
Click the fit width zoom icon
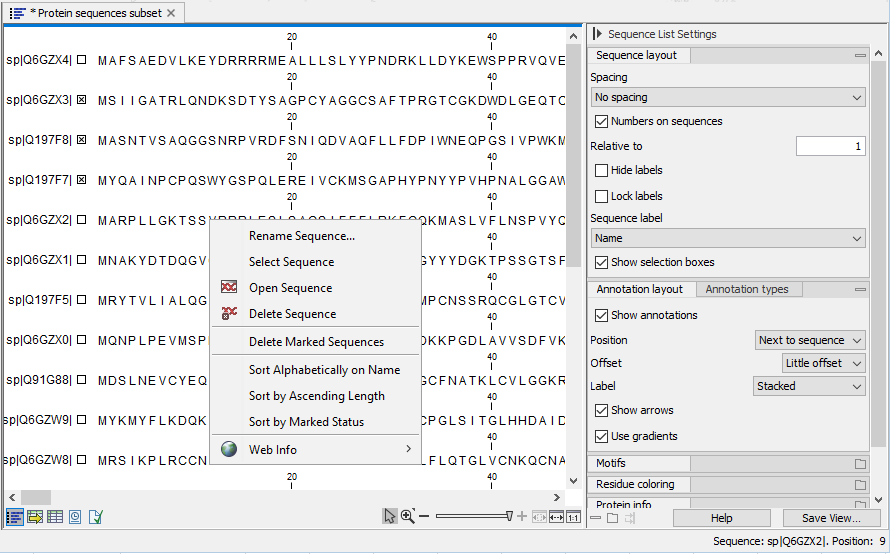[x=557, y=517]
